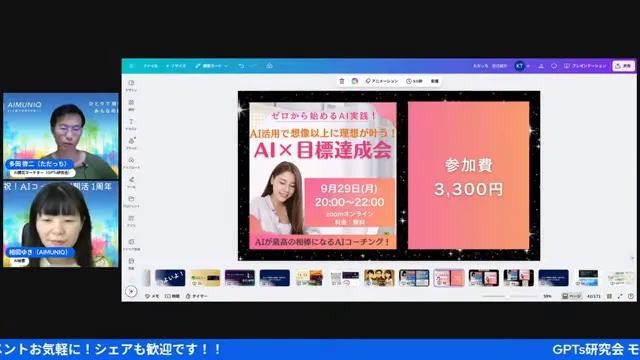Click the redo arrow icon
The height and width of the screenshot is (360, 640).
[x=253, y=66]
